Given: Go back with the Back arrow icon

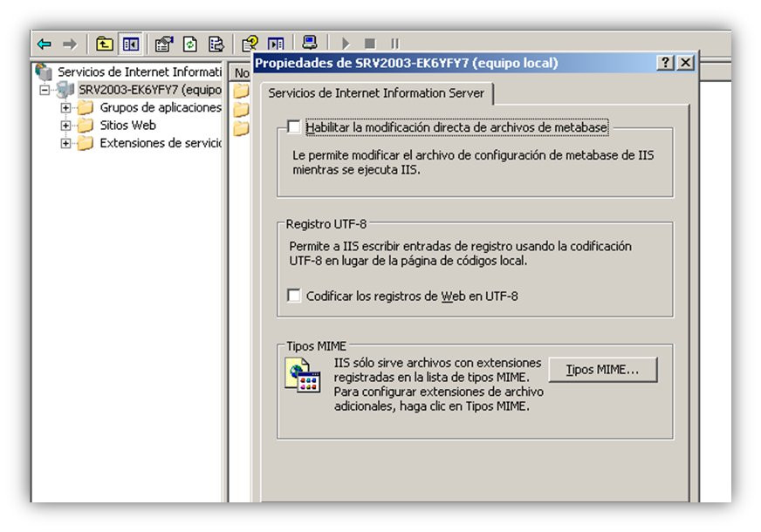Looking at the screenshot, I should [45, 44].
